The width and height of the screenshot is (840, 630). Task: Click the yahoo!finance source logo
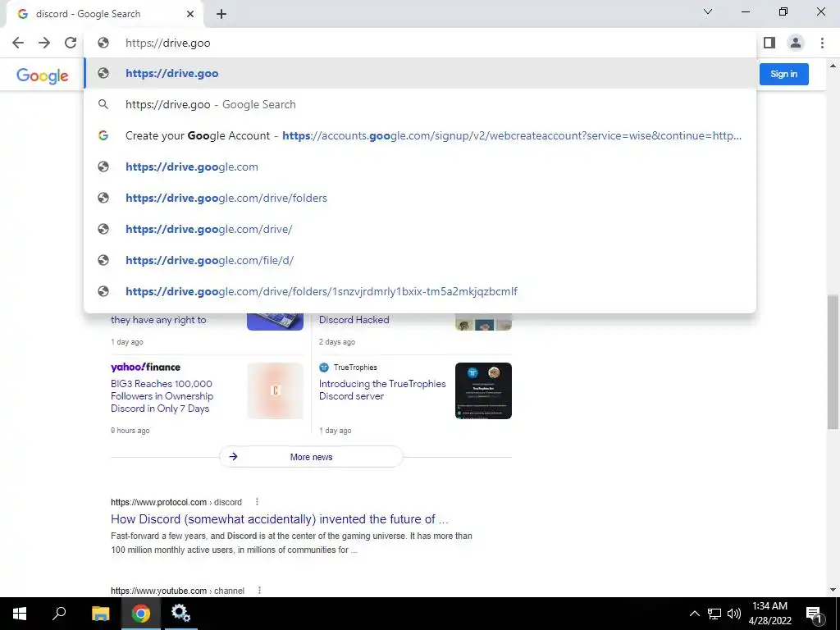click(145, 367)
